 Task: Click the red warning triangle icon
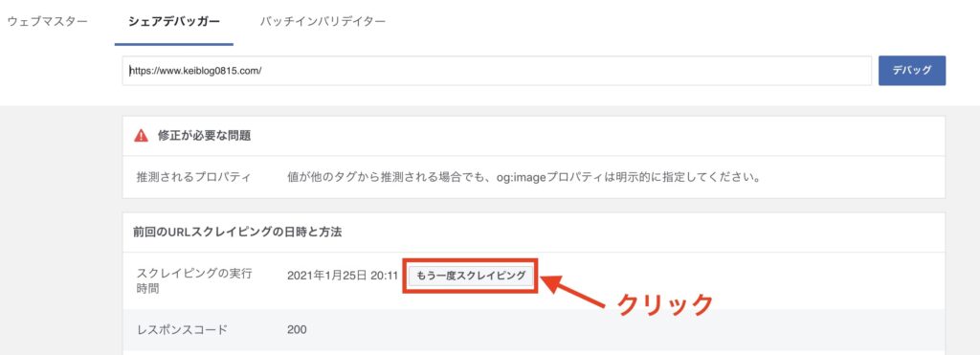pos(142,135)
